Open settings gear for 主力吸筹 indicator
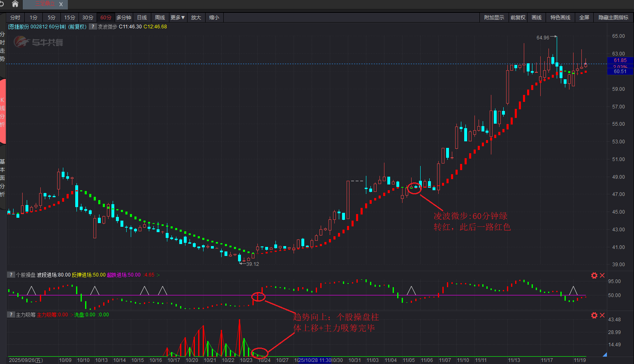Screen dimensions: 634x364 coord(594,315)
